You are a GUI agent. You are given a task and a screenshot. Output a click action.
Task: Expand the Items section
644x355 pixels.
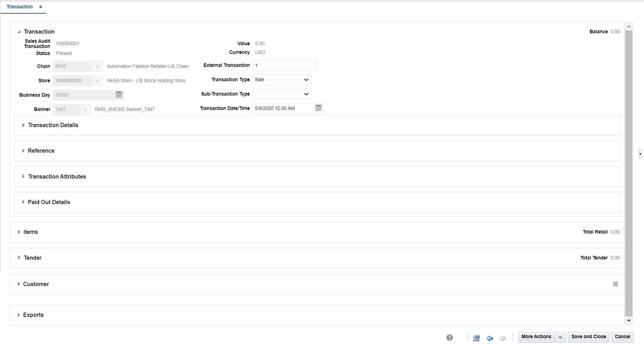19,232
